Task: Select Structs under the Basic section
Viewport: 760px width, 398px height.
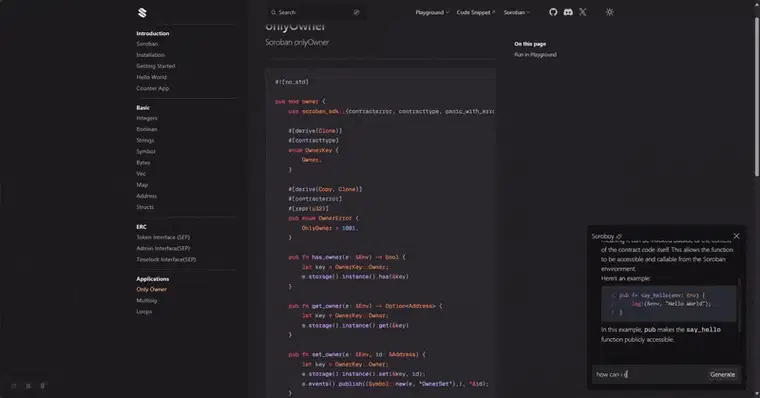Action: click(x=145, y=207)
